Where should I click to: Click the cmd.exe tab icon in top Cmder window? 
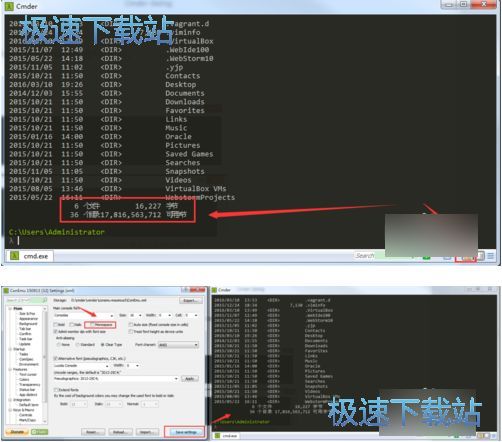[15, 256]
